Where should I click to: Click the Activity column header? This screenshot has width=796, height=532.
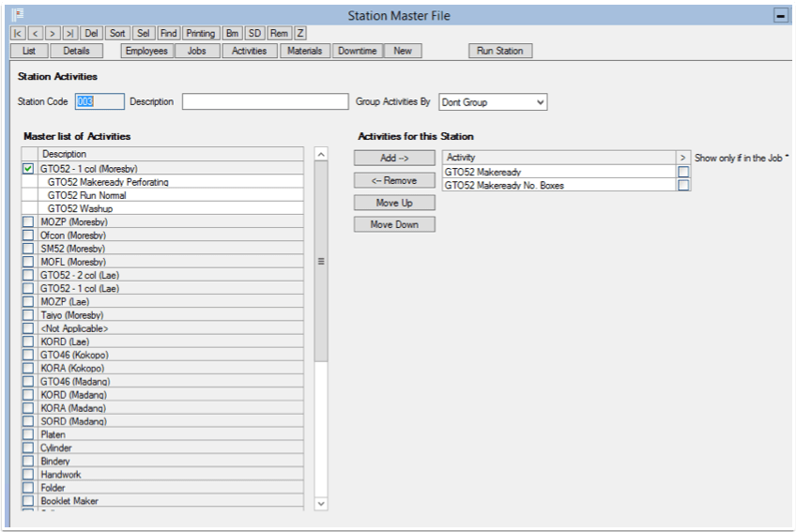[x=559, y=158]
